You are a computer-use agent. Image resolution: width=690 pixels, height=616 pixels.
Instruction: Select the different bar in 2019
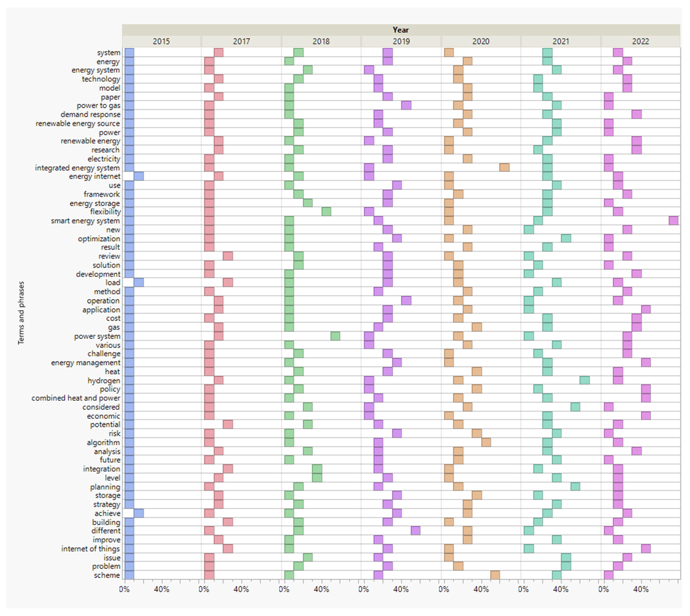pos(416,531)
